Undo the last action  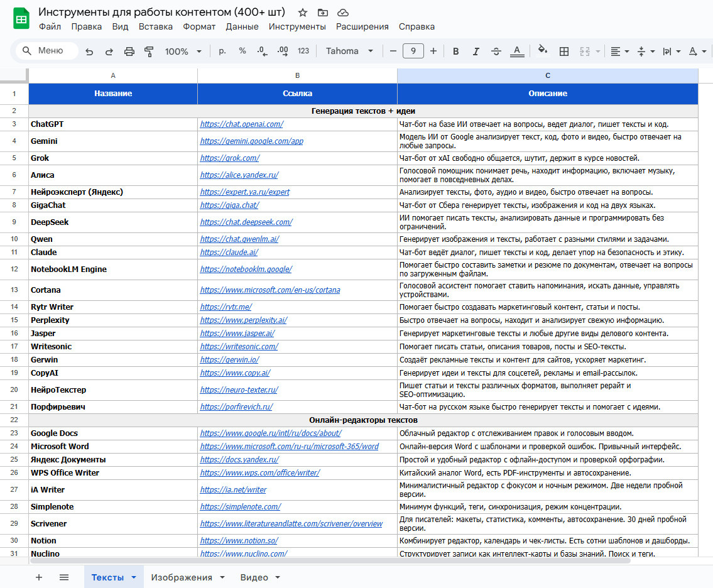coord(89,52)
